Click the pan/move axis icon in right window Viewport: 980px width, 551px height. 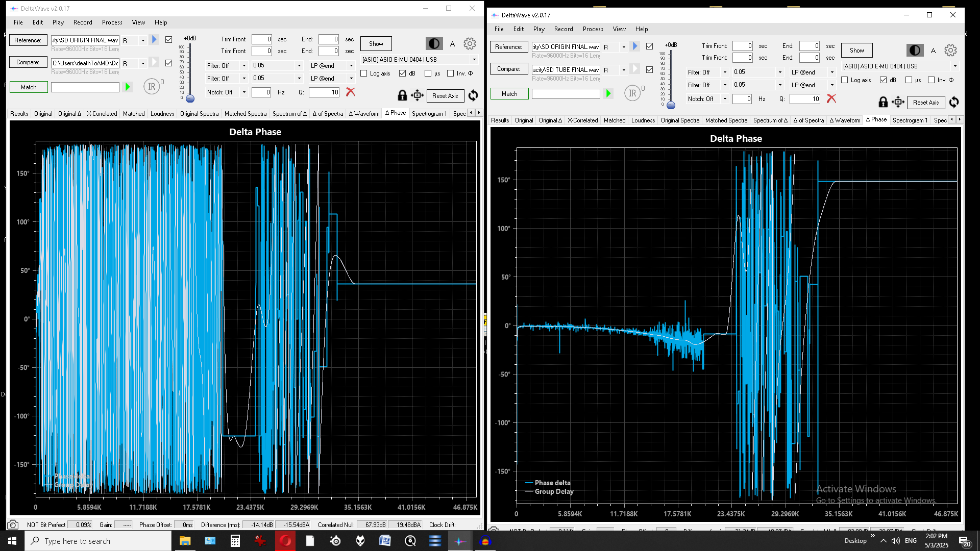coord(898,102)
